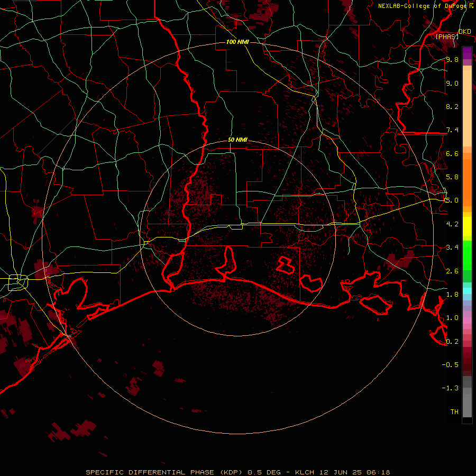Click the cyan segment of the color bar

pos(467,290)
